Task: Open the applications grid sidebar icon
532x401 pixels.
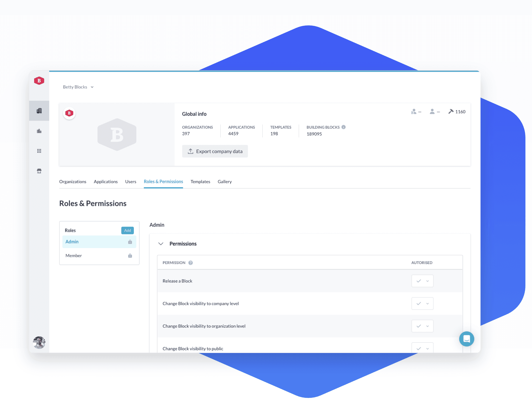Action: point(39,151)
